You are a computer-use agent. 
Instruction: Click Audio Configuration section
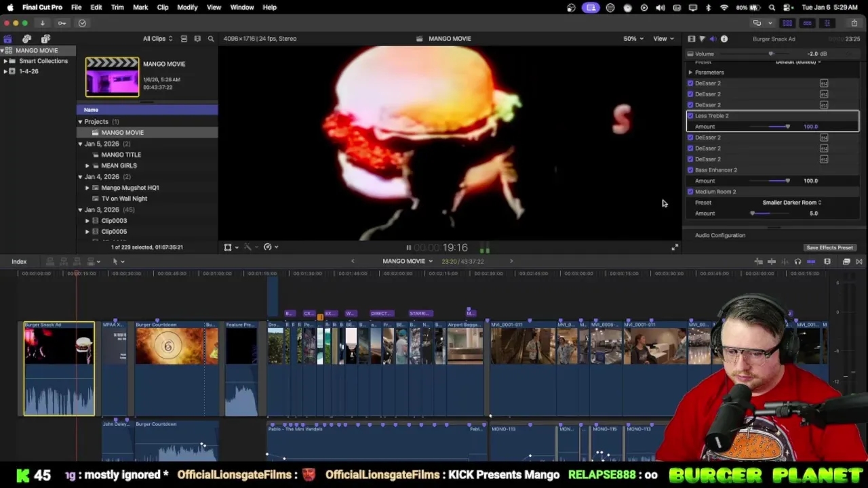pyautogui.click(x=720, y=235)
